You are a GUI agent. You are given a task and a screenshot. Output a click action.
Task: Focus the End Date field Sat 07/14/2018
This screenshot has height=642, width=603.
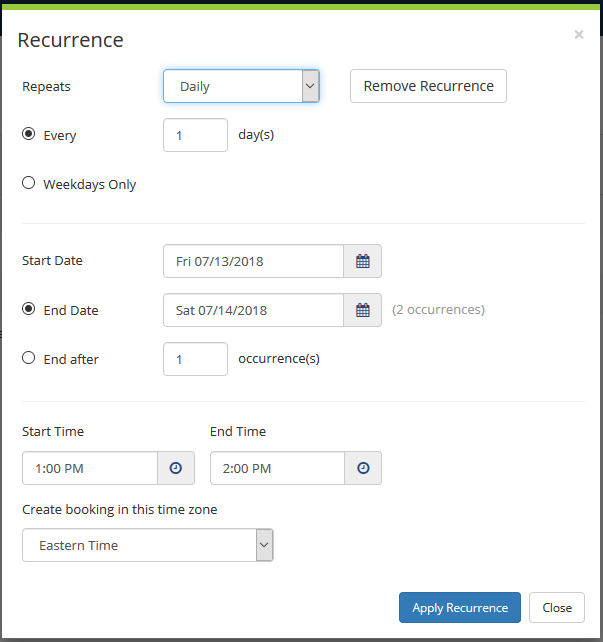click(x=253, y=310)
